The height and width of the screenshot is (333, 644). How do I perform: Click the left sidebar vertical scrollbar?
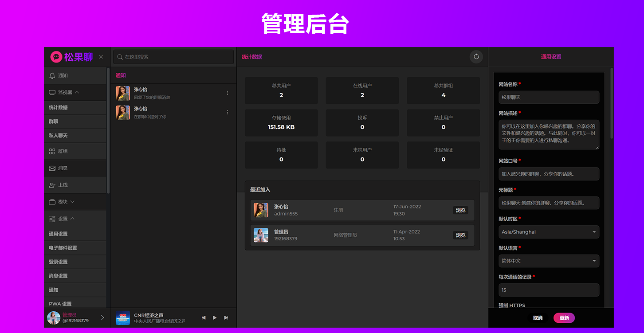tap(108, 130)
